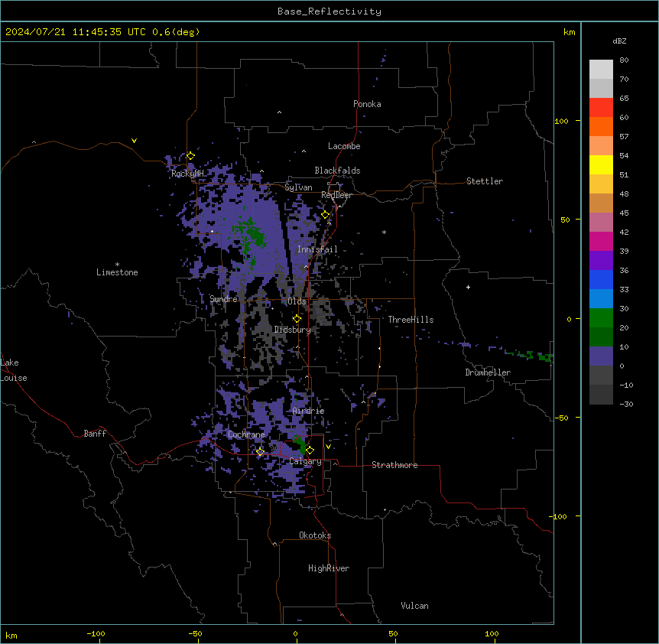659x644 pixels.
Task: Click the km unit label at the top right
Action: tap(570, 32)
